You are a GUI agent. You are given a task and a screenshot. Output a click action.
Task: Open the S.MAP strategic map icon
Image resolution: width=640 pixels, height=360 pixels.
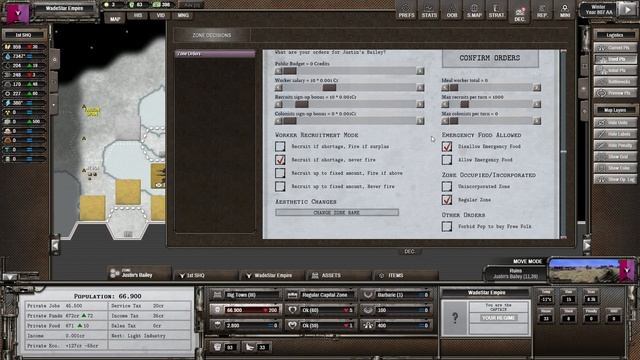pyautogui.click(x=474, y=11)
